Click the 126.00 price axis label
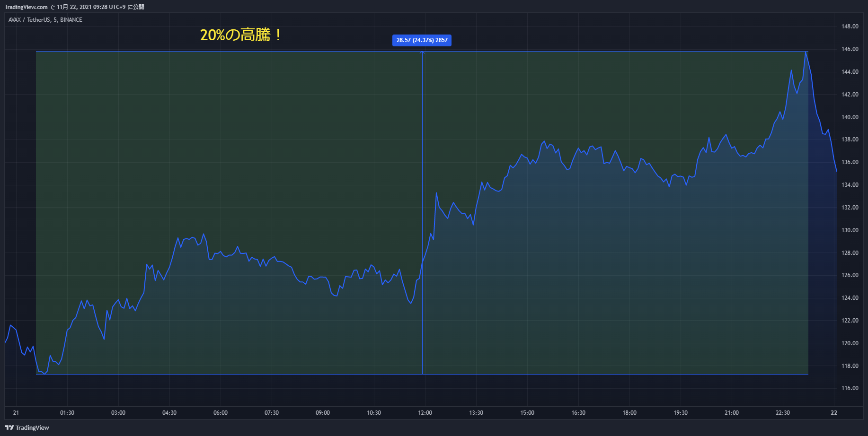This screenshot has width=868, height=436. tap(850, 275)
